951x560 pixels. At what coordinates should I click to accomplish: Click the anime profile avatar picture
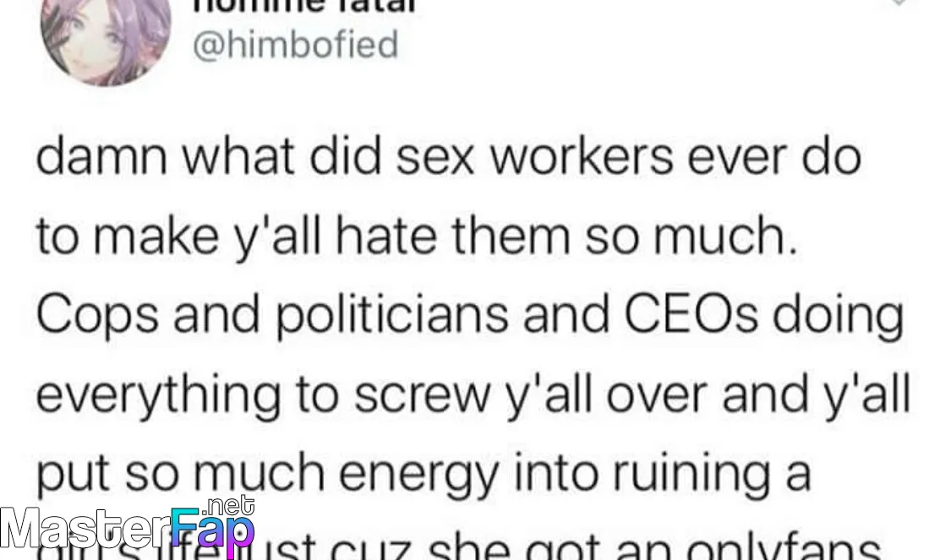(105, 37)
